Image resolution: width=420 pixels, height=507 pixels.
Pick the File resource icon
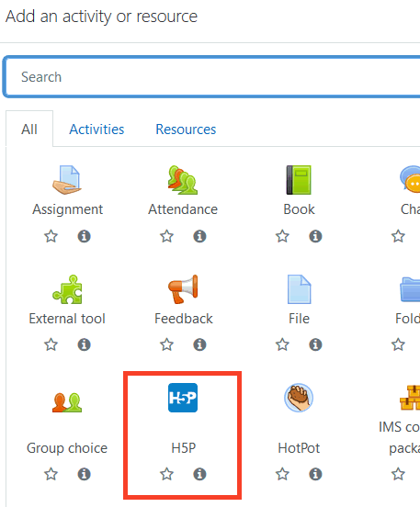coord(299,289)
